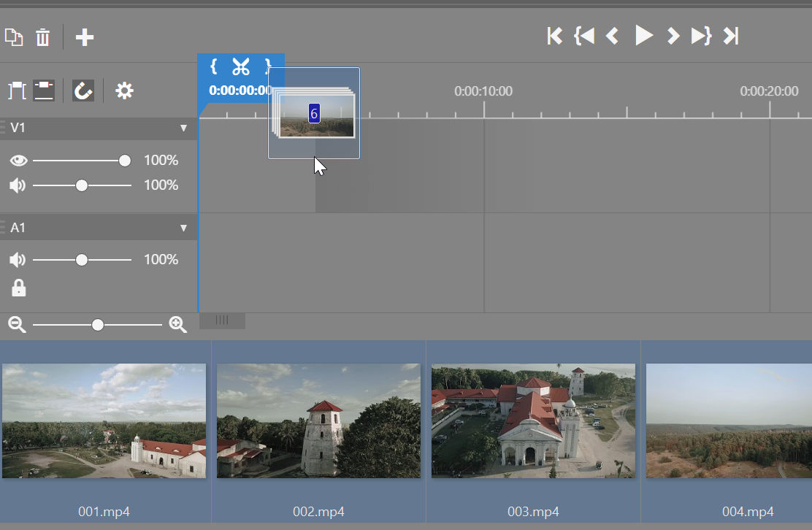Click V1 opacity 100% value

(161, 161)
